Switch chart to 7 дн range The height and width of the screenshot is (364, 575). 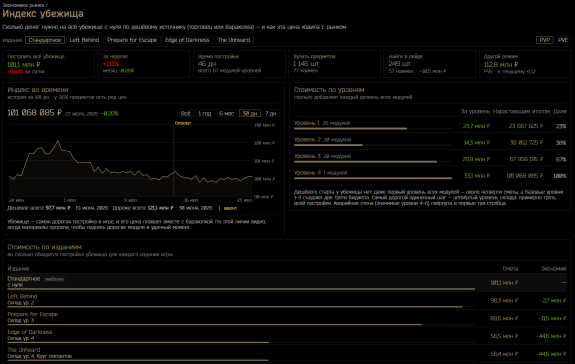(x=271, y=114)
